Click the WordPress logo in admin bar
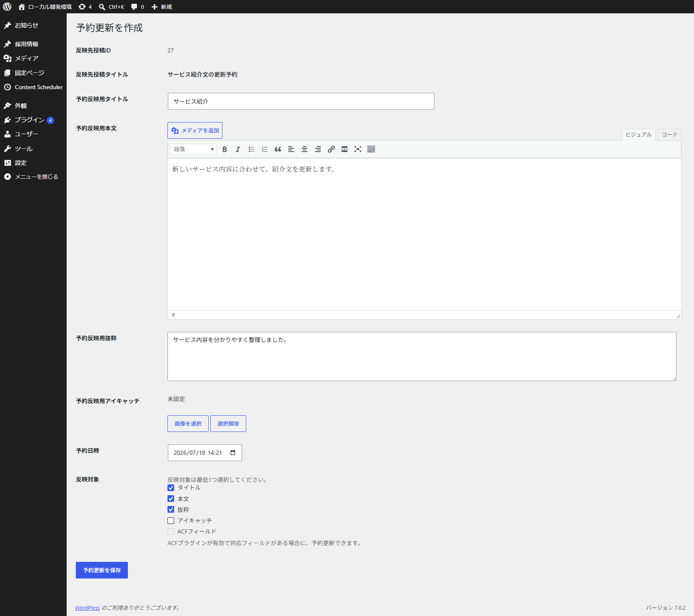Viewport: 694px width, 616px height. (x=7, y=7)
